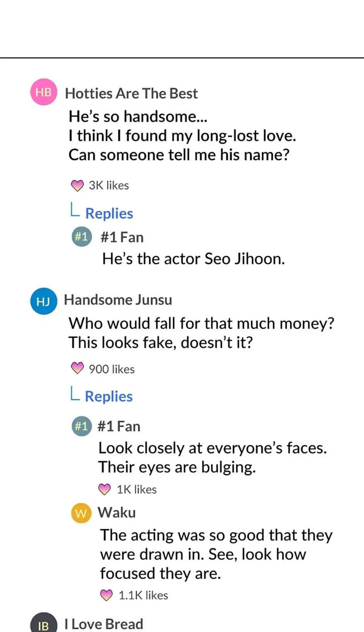364x632 pixels.
Task: Open Handsome Junsu username link
Action: (x=118, y=300)
